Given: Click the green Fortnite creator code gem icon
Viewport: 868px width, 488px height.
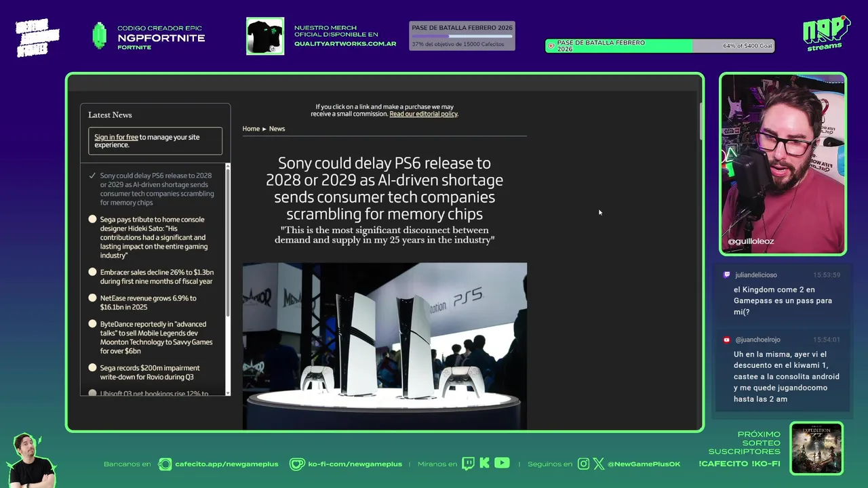Looking at the screenshot, I should tap(100, 36).
